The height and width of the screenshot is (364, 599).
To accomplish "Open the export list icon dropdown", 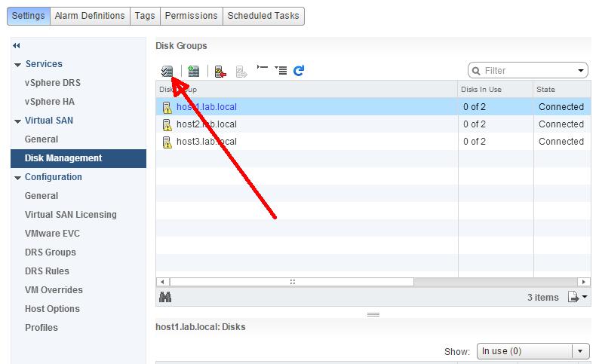I will [x=577, y=297].
